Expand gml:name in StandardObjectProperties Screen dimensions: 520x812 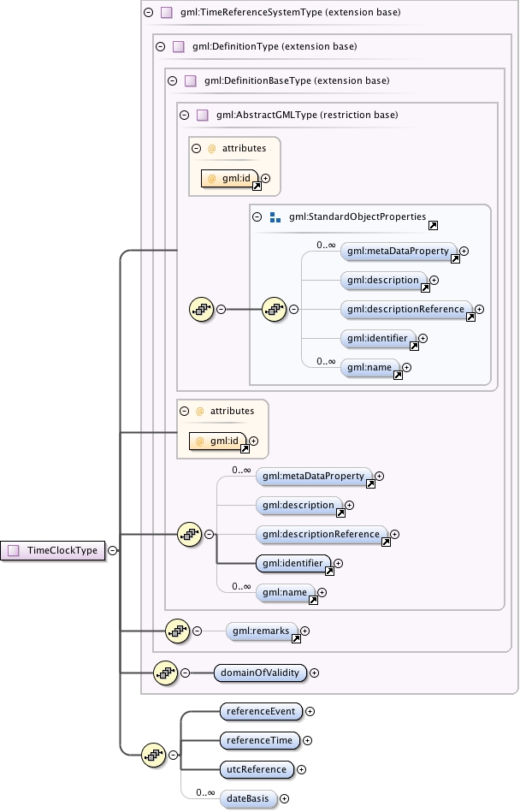coord(407,368)
